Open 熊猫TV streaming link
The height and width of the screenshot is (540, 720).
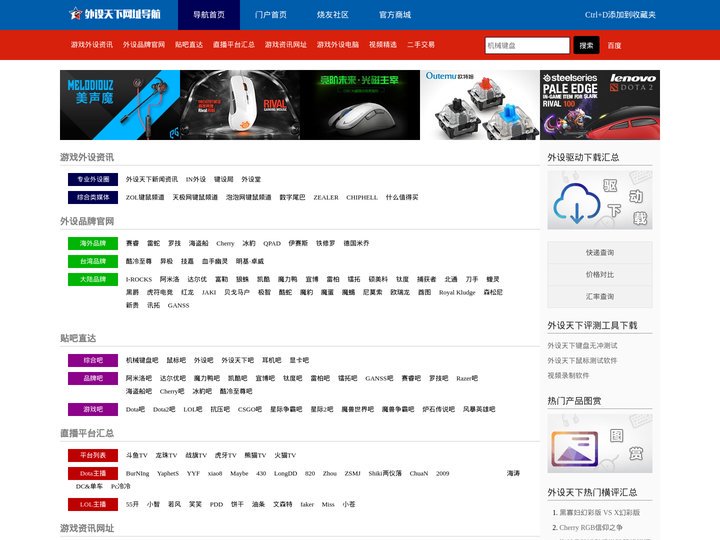tap(255, 456)
